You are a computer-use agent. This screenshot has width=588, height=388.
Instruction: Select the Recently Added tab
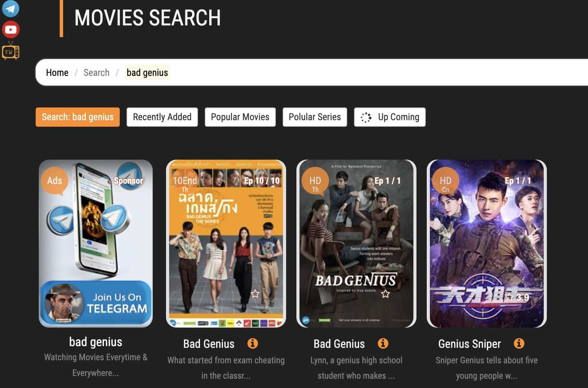coord(162,117)
